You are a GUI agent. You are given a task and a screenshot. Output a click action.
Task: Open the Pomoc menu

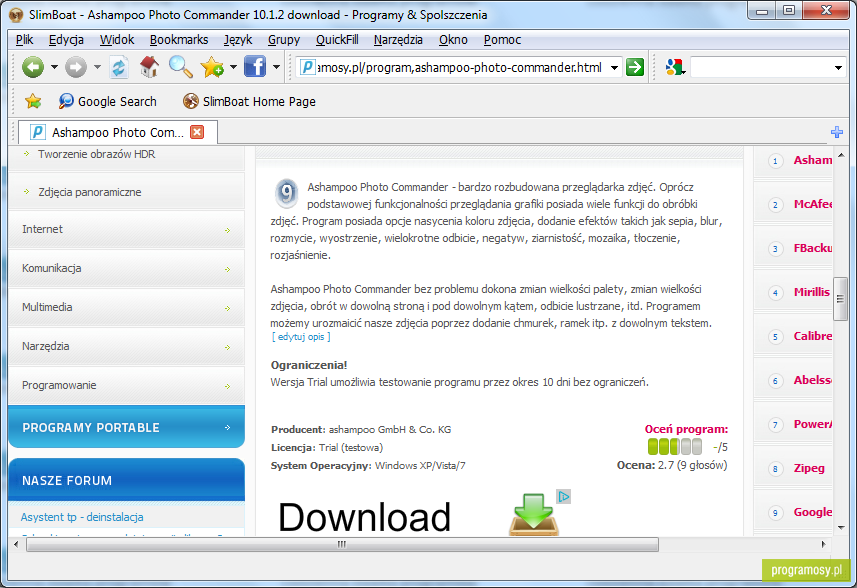click(x=502, y=39)
